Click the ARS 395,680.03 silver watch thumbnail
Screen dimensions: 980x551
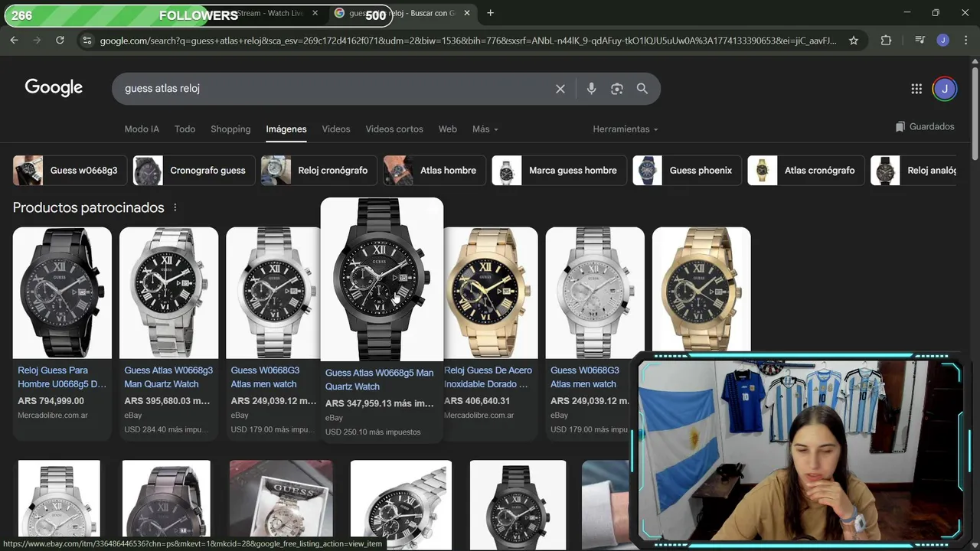point(168,292)
